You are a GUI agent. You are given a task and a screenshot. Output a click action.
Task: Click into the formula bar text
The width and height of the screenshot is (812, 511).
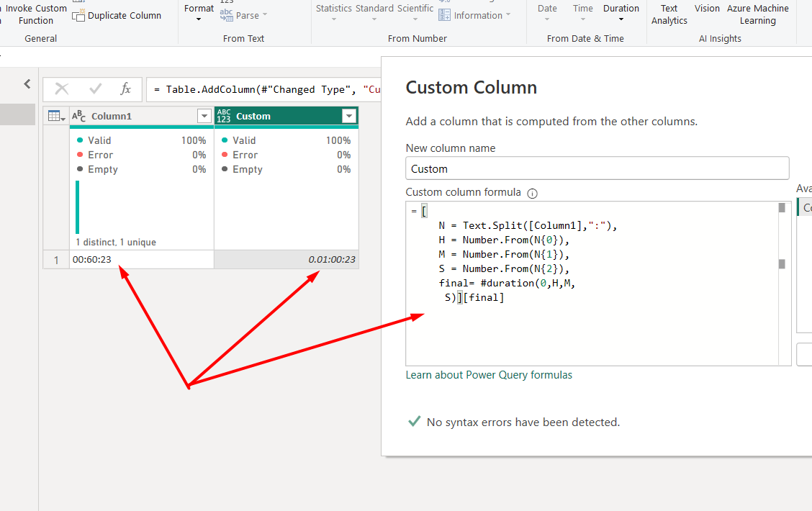tap(266, 89)
